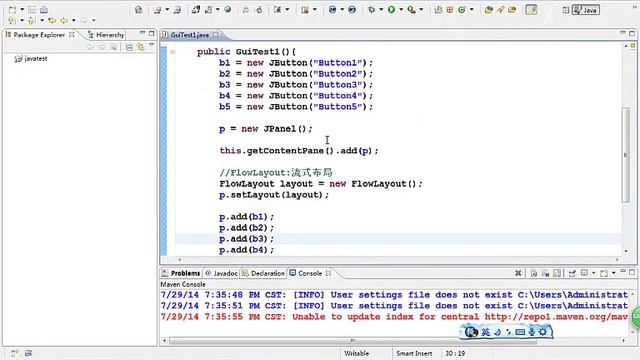Click the Open Perspective icon beside Java
Viewport: 640px width, 360px height.
coord(566,10)
